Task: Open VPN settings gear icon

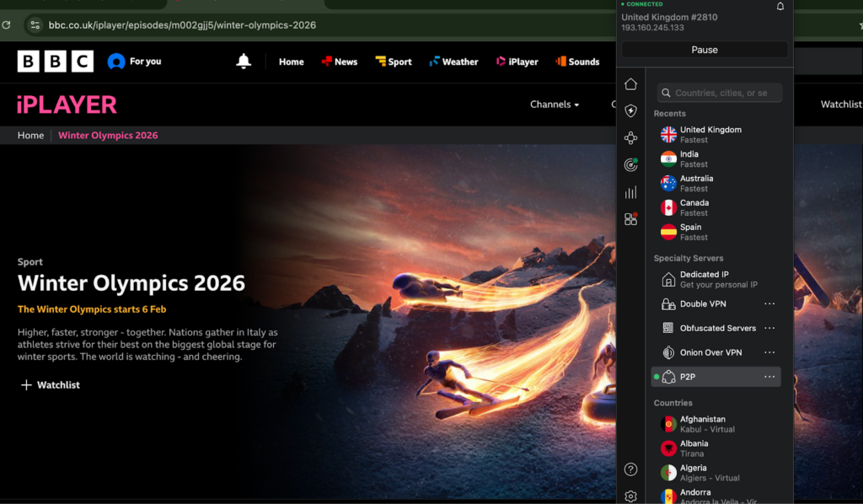Action: [630, 496]
